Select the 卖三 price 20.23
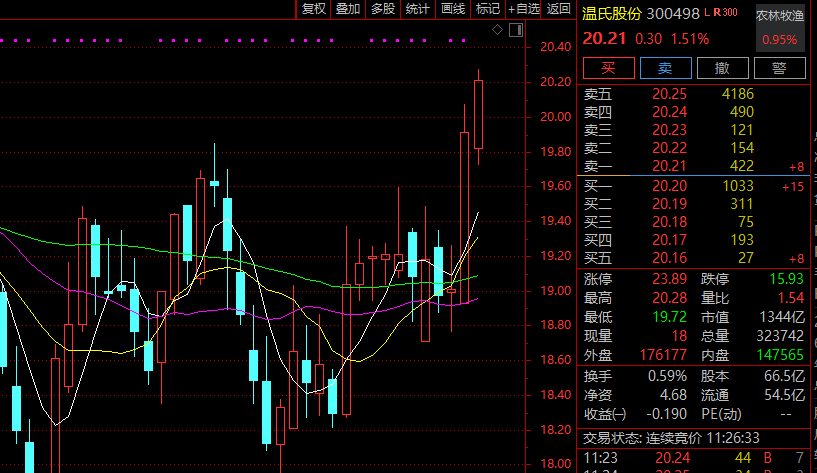This screenshot has width=817, height=473. pos(670,130)
